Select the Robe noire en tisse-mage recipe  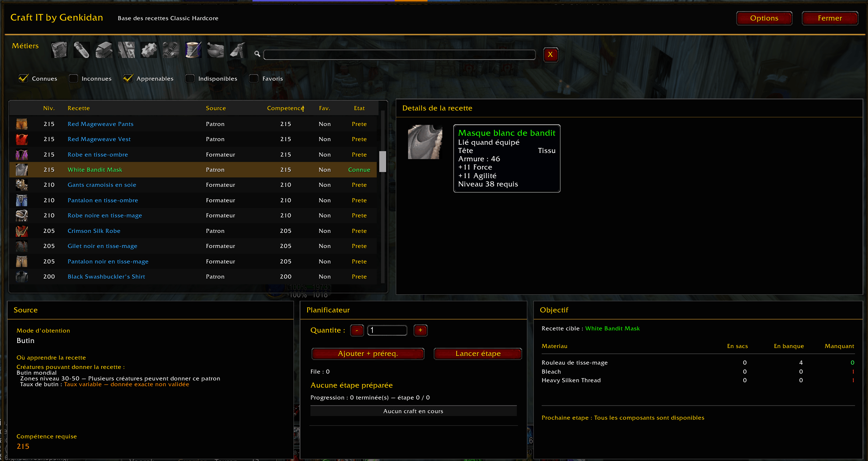(105, 216)
